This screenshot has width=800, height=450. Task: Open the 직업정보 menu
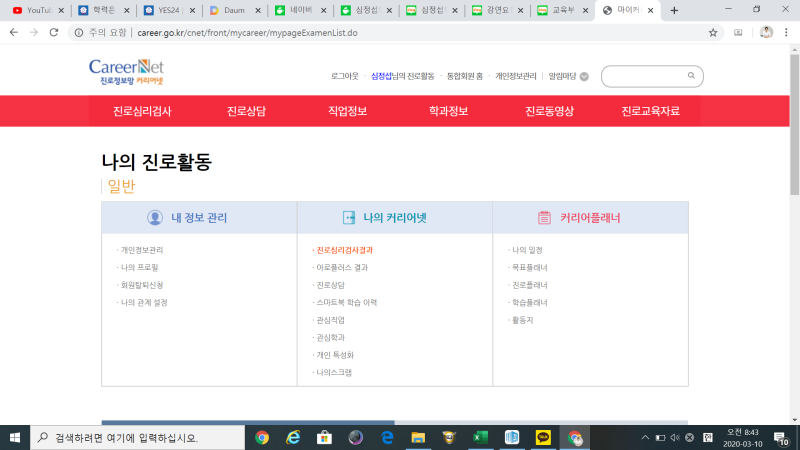click(347, 111)
